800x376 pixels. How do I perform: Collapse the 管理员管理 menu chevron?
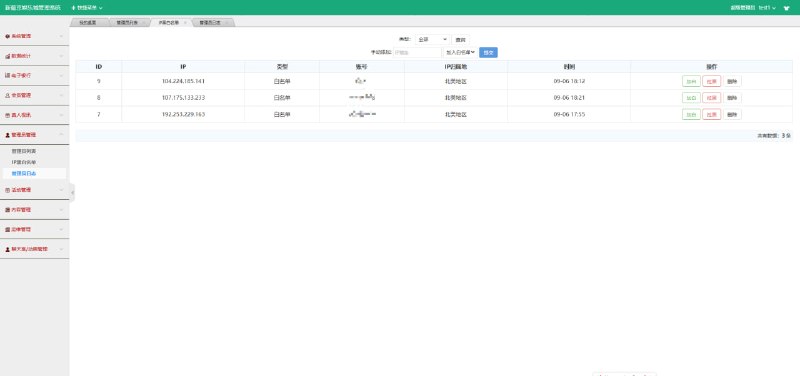click(61, 135)
